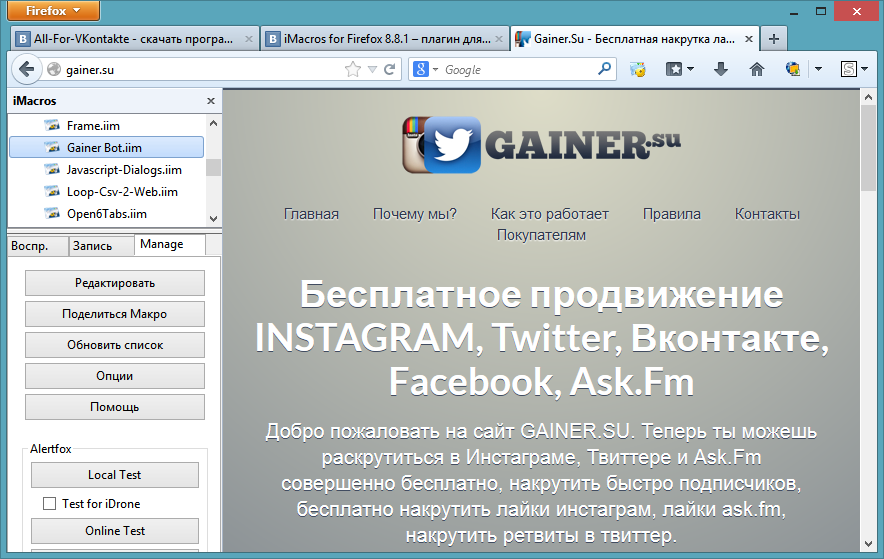Screen dimensions: 884x559
Task: Open the Почему мы? link
Action: click(x=414, y=214)
